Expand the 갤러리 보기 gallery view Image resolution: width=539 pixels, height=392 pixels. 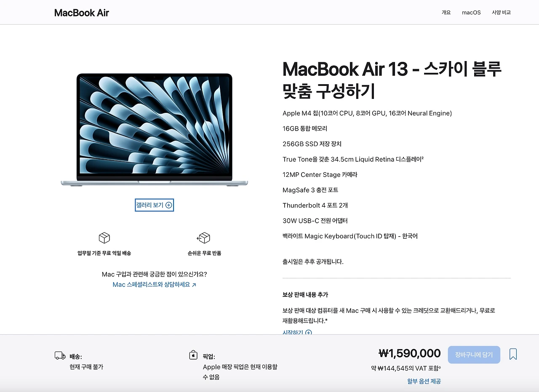click(154, 205)
